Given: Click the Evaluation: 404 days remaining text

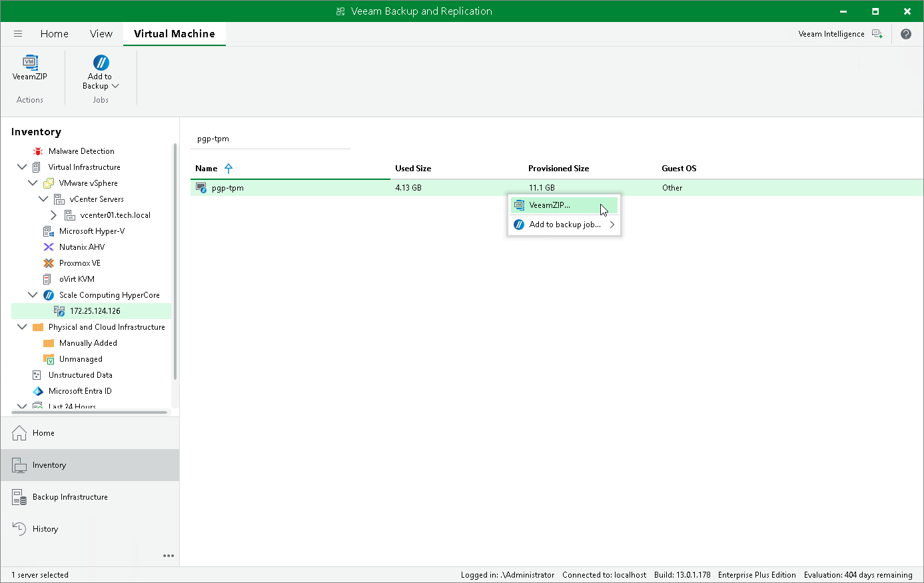Looking at the screenshot, I should pos(858,575).
